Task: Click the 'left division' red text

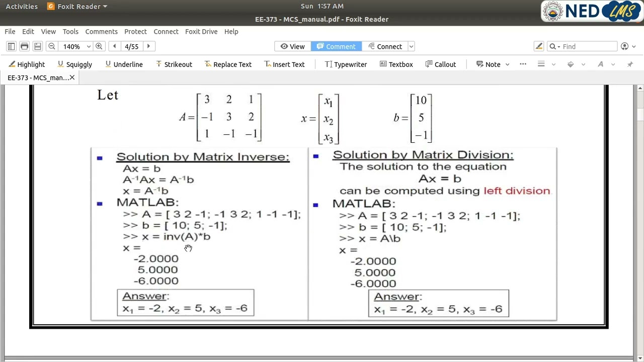Action: pos(517,191)
